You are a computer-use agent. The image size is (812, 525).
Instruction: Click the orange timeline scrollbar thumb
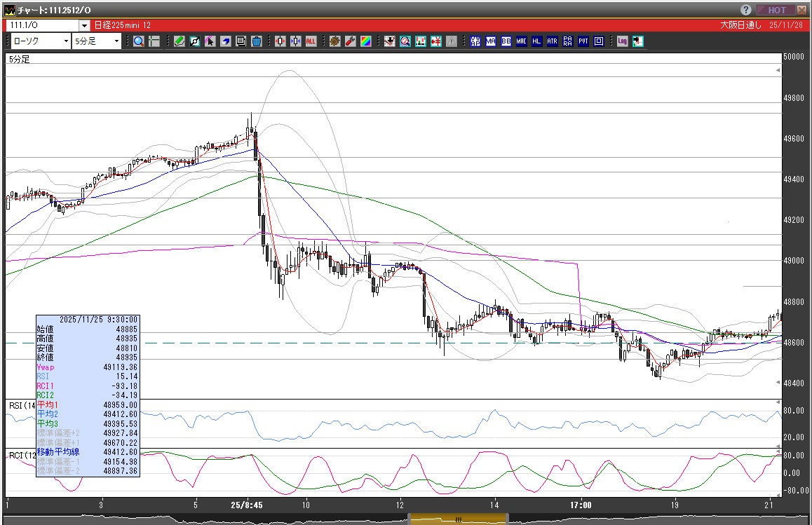[x=458, y=519]
